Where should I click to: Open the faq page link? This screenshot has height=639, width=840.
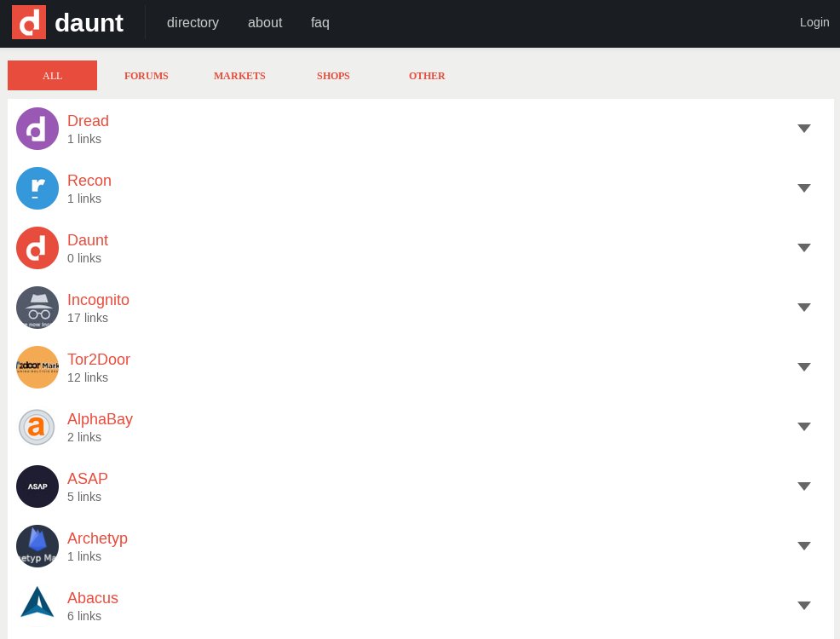point(319,22)
